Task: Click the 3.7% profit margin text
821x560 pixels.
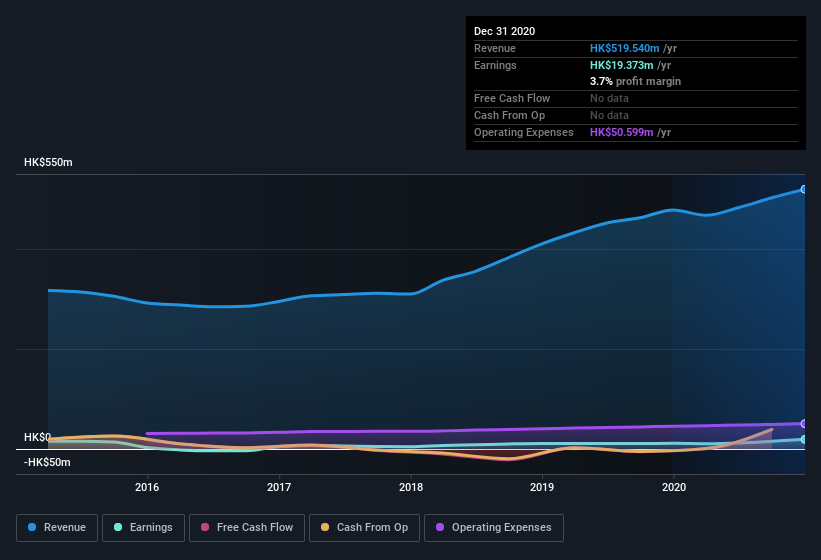Action: (x=635, y=81)
